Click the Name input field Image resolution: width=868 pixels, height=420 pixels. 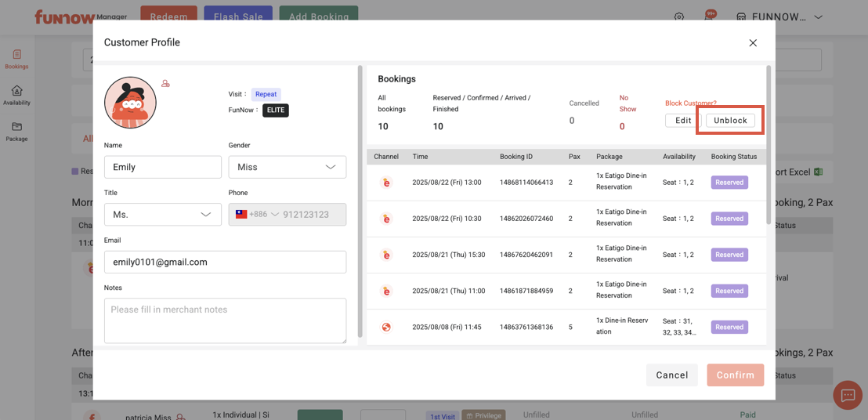click(x=162, y=167)
